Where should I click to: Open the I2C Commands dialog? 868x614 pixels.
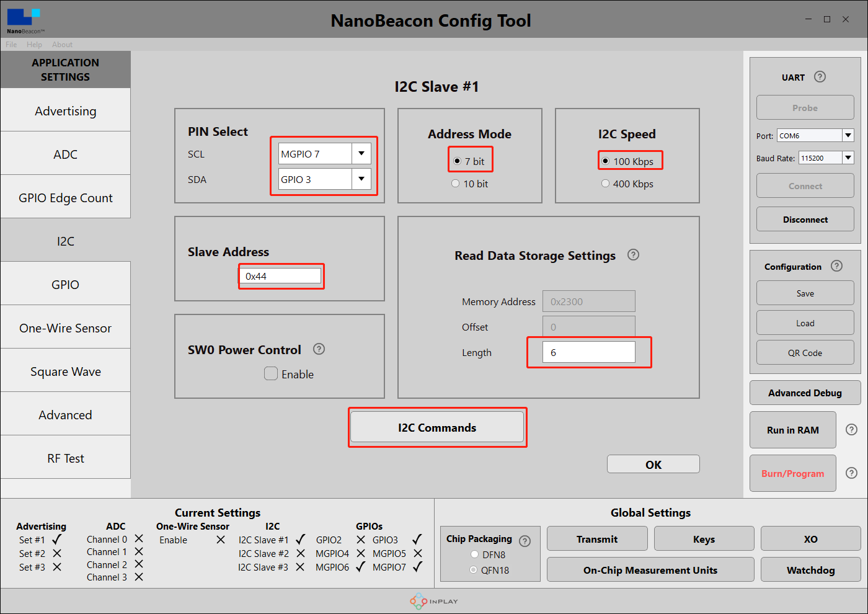tap(437, 427)
